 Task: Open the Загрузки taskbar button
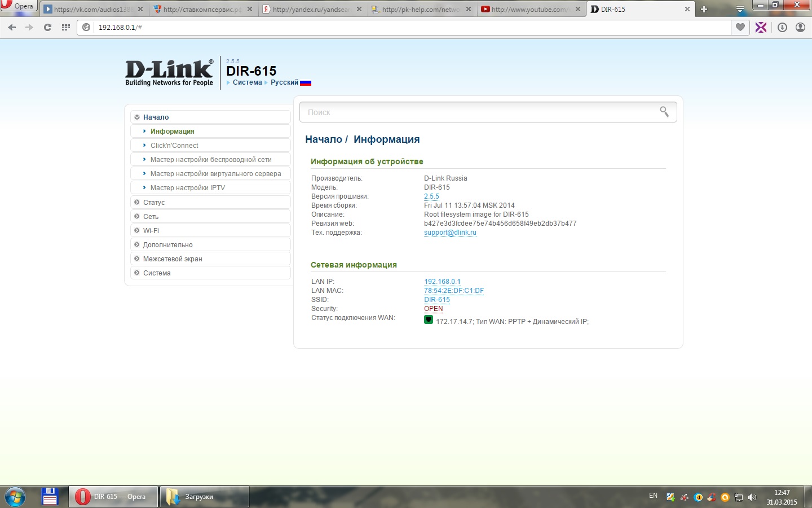click(x=205, y=497)
